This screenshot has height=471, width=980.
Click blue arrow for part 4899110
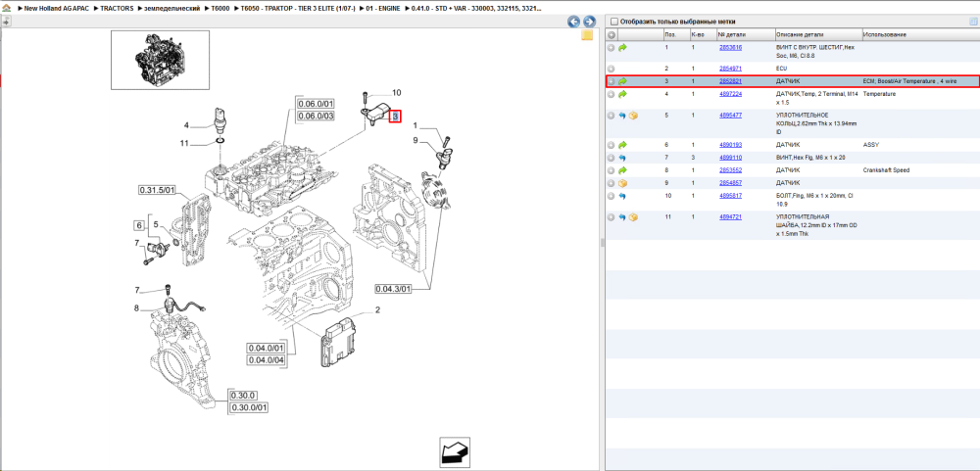pyautogui.click(x=622, y=158)
